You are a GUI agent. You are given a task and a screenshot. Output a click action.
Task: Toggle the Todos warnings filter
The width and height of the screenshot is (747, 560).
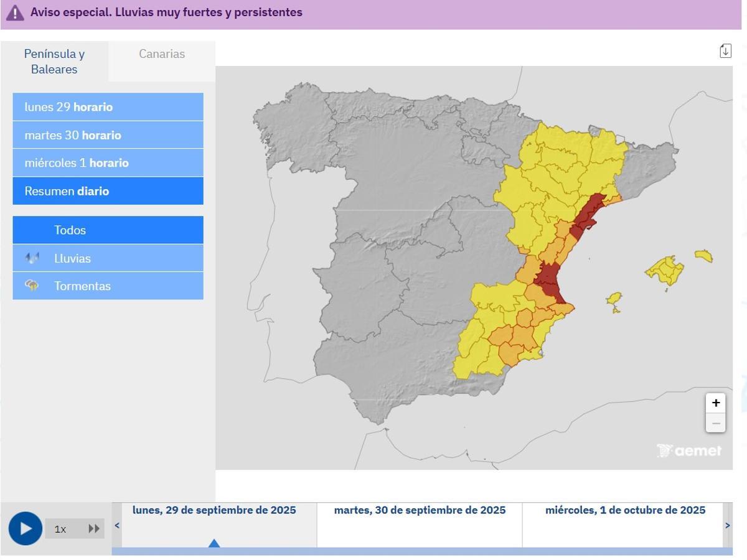pos(108,230)
